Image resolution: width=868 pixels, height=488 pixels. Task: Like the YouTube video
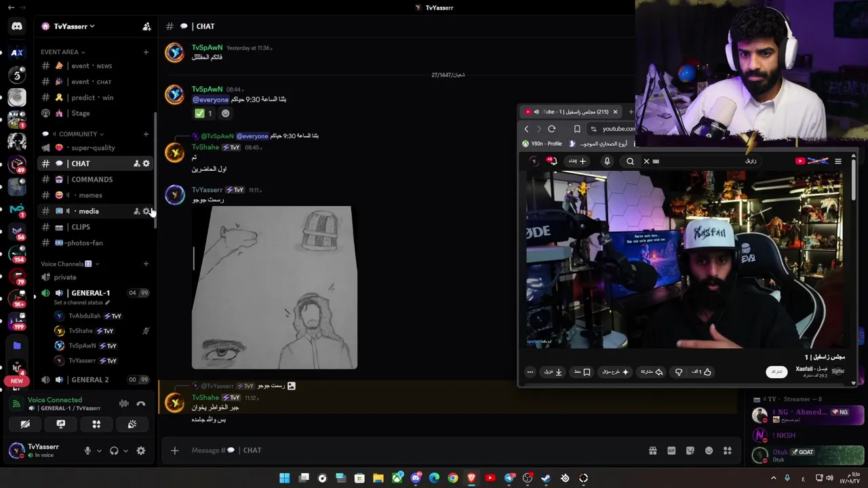click(703, 372)
